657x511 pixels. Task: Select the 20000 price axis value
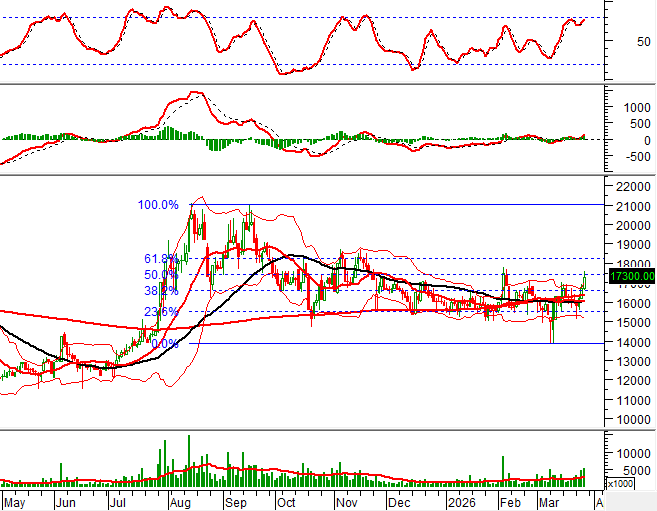[x=632, y=226]
